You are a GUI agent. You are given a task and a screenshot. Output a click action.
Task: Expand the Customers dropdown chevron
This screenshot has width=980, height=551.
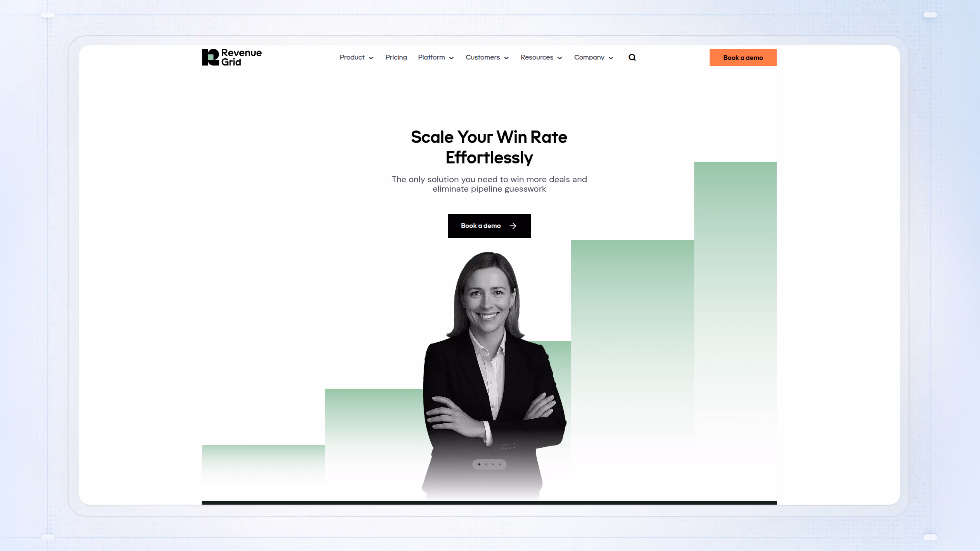pyautogui.click(x=506, y=58)
